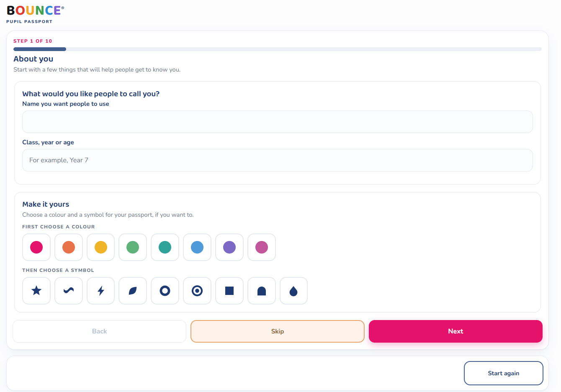The height and width of the screenshot is (392, 561).
Task: Select the leaf symbol
Action: coord(133,291)
